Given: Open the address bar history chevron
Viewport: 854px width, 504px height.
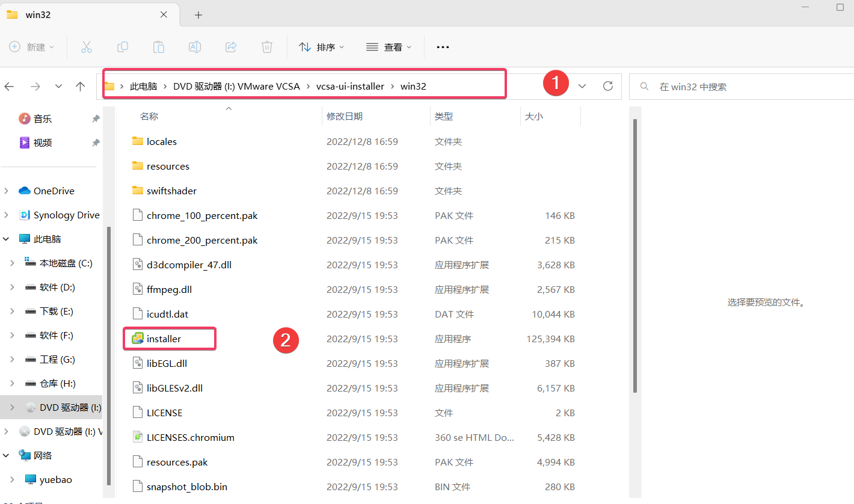Looking at the screenshot, I should point(582,86).
